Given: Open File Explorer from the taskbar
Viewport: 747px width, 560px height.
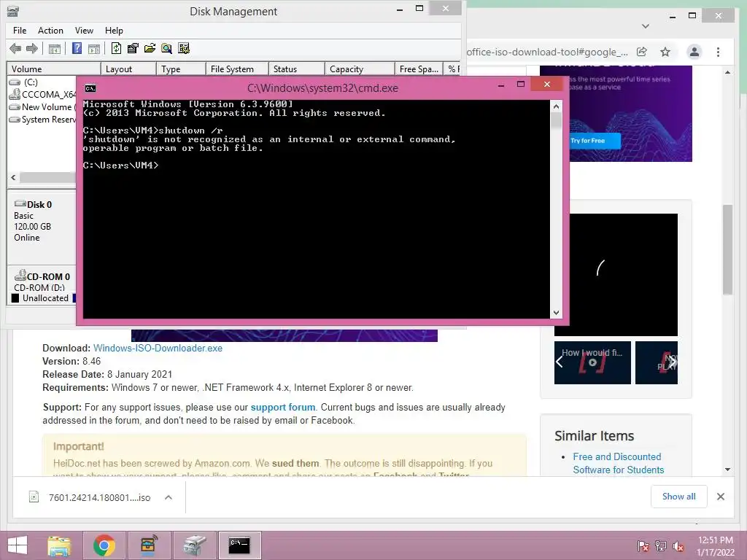Looking at the screenshot, I should click(59, 545).
